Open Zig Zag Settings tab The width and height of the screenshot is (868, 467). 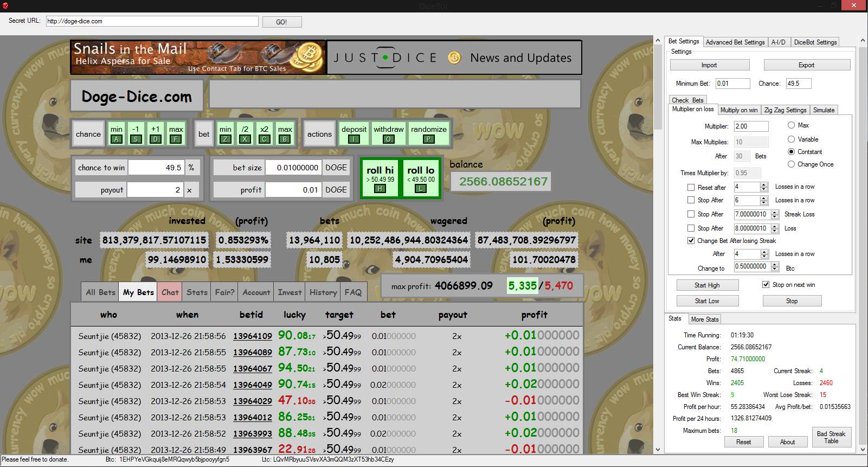pos(785,110)
